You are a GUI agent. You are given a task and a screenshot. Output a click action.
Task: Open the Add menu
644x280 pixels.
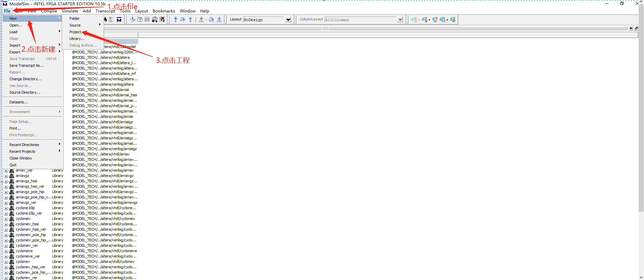click(x=87, y=11)
